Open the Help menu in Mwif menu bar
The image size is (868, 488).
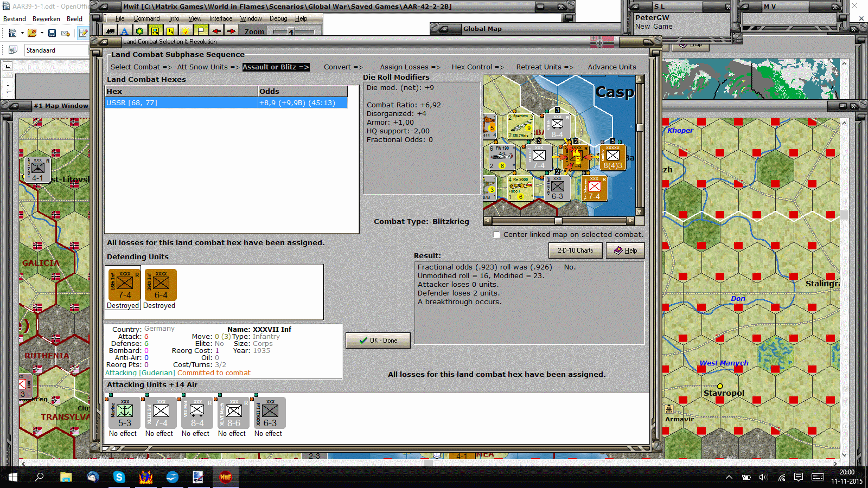point(301,18)
